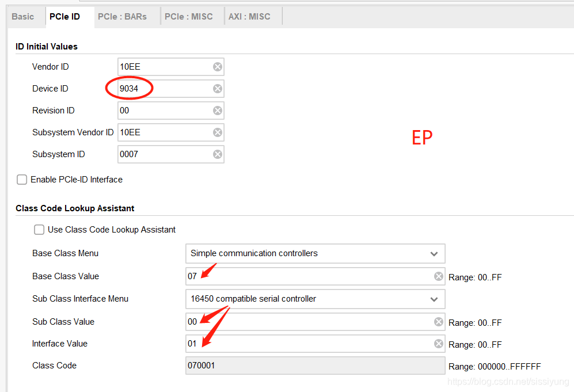
Task: Clear the Vendor ID field value
Action: 218,67
